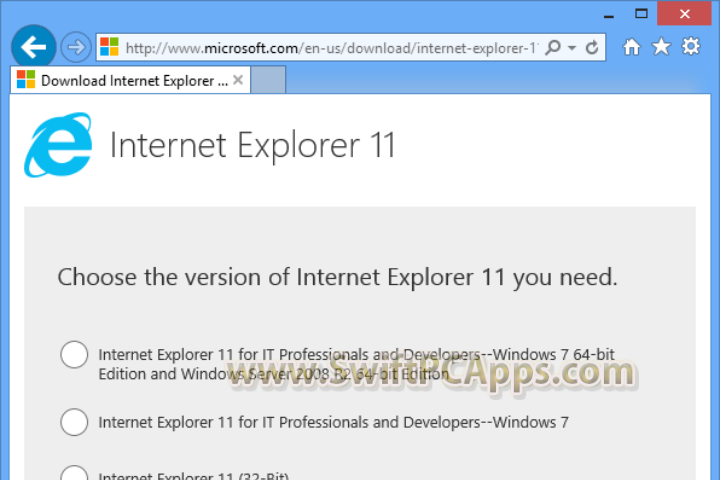Click into the microsoft.com address bar URL

coord(332,48)
